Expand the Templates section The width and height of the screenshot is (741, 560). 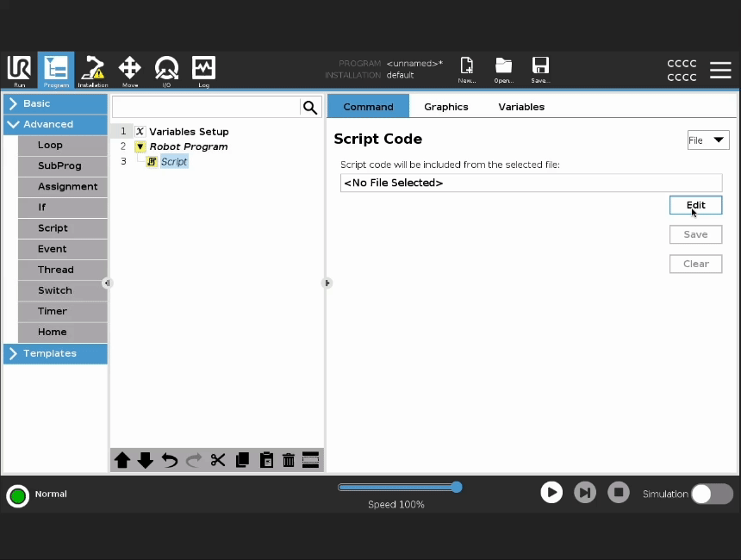(x=55, y=353)
